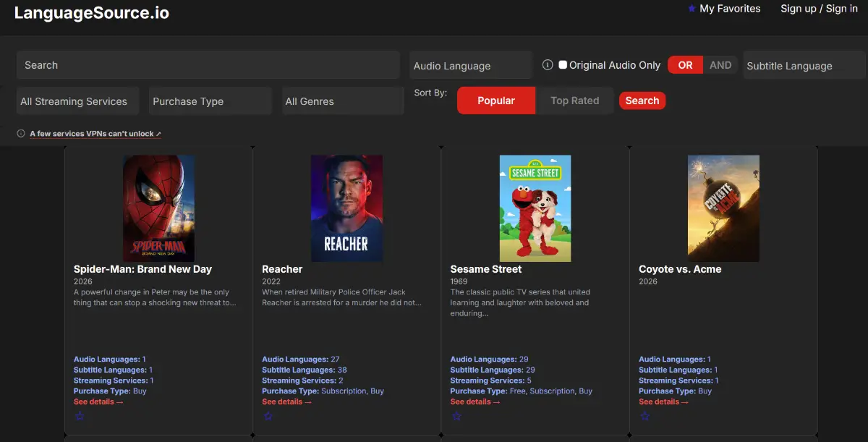Add Sesame Street to favorites star
This screenshot has height=442, width=868.
456,416
